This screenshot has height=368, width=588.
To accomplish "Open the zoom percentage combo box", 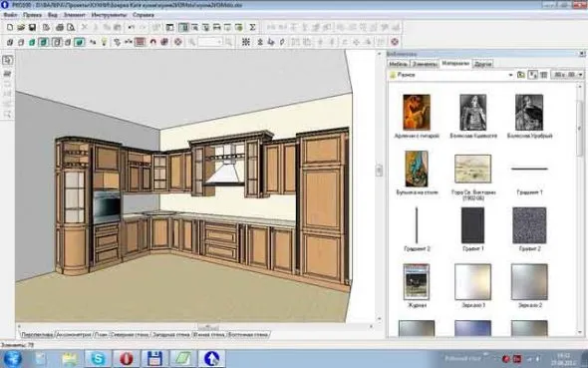I will 210,42.
